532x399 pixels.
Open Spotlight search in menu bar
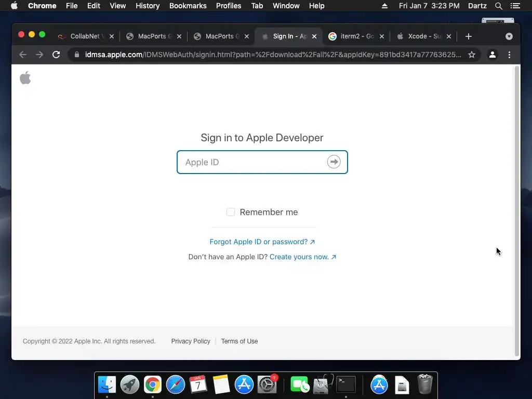pyautogui.click(x=498, y=6)
